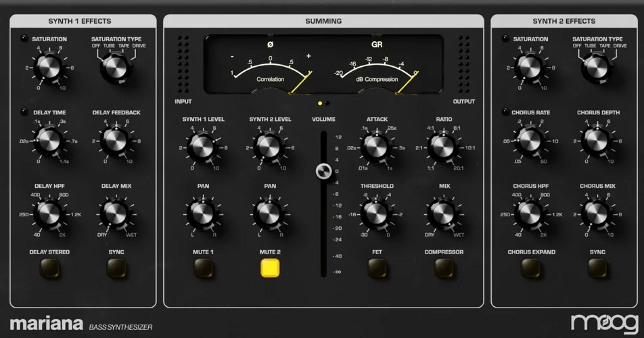Click the mariana Bass Synthesizer title
This screenshot has height=338, width=644.
click(81, 324)
